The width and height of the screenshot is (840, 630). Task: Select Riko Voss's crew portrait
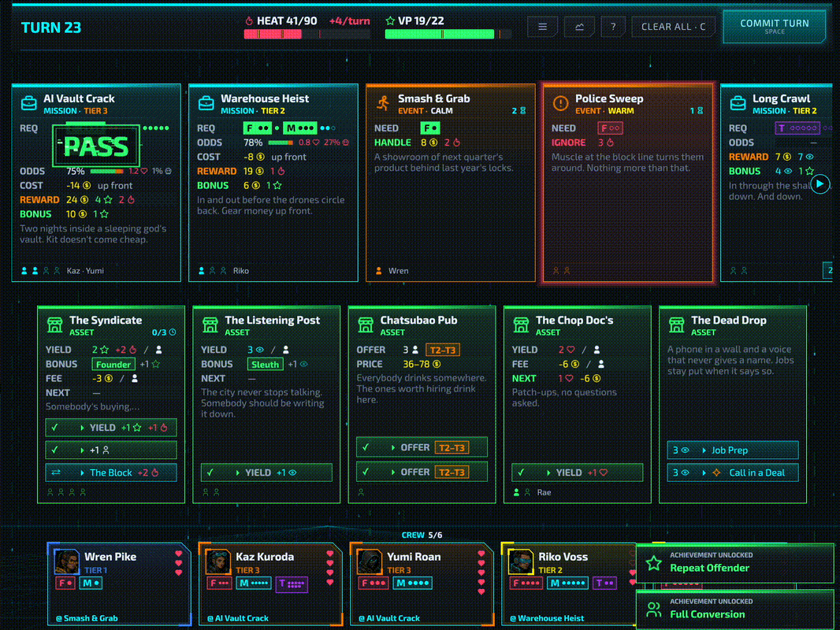click(x=521, y=561)
